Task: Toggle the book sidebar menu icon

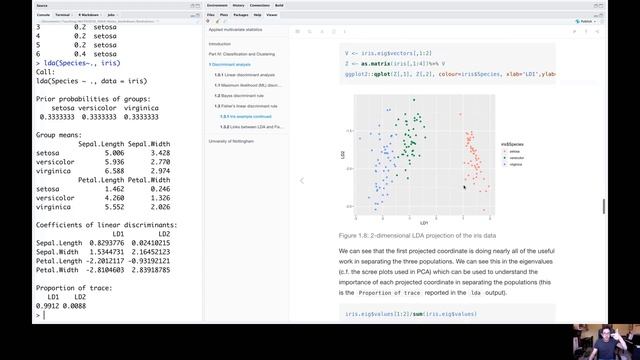Action: (x=298, y=31)
